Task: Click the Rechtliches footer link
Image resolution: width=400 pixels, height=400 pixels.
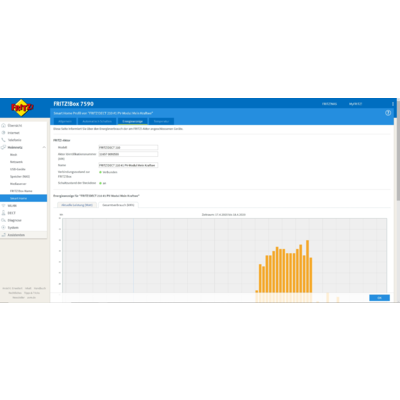Action: [15, 293]
